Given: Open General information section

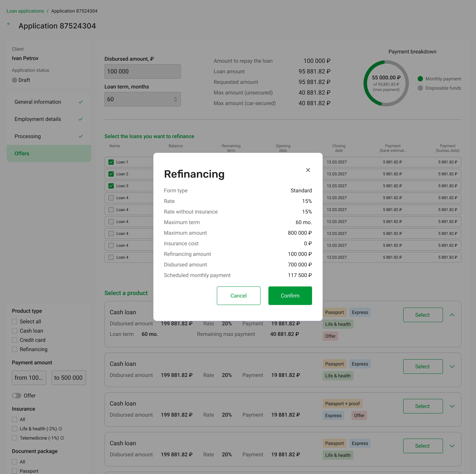Looking at the screenshot, I should 49,102.
